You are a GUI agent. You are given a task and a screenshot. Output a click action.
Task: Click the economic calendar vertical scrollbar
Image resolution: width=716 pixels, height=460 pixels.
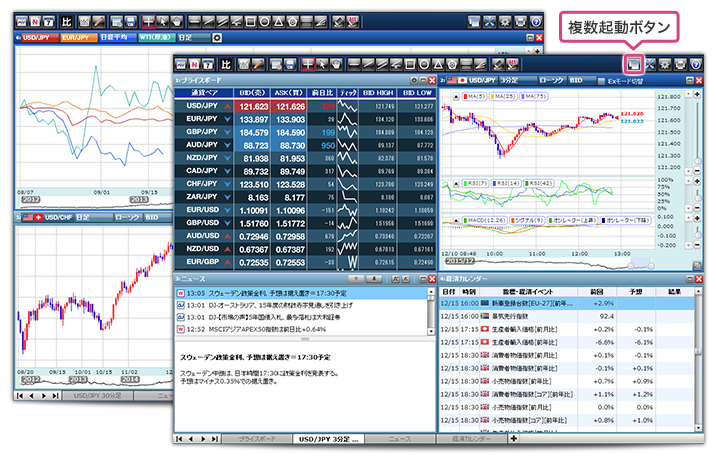pos(698,359)
